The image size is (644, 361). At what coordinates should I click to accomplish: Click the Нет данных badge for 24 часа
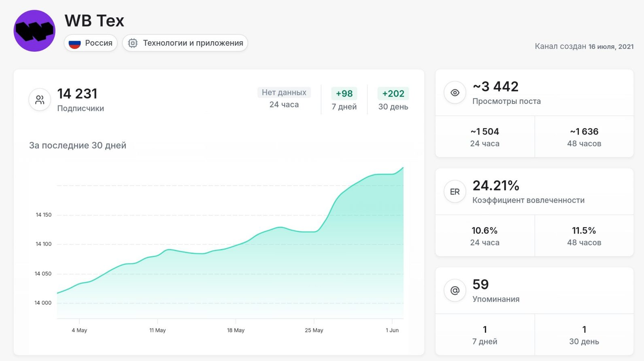click(x=284, y=93)
